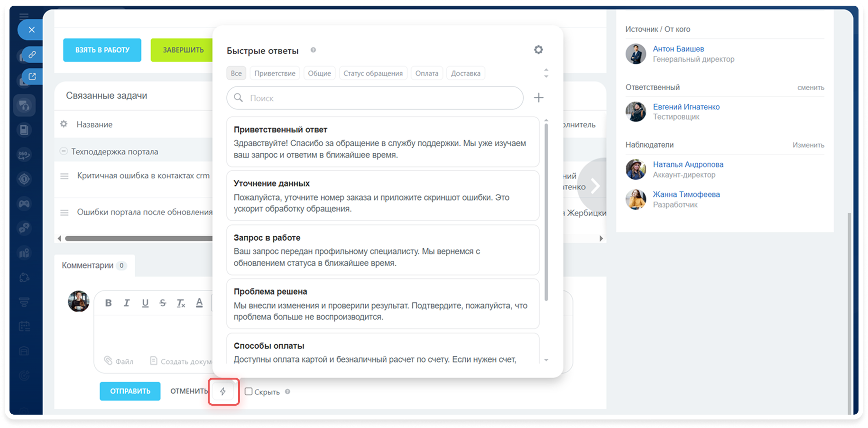Click the table settings gear near Название
The image size is (868, 428).
(x=64, y=124)
